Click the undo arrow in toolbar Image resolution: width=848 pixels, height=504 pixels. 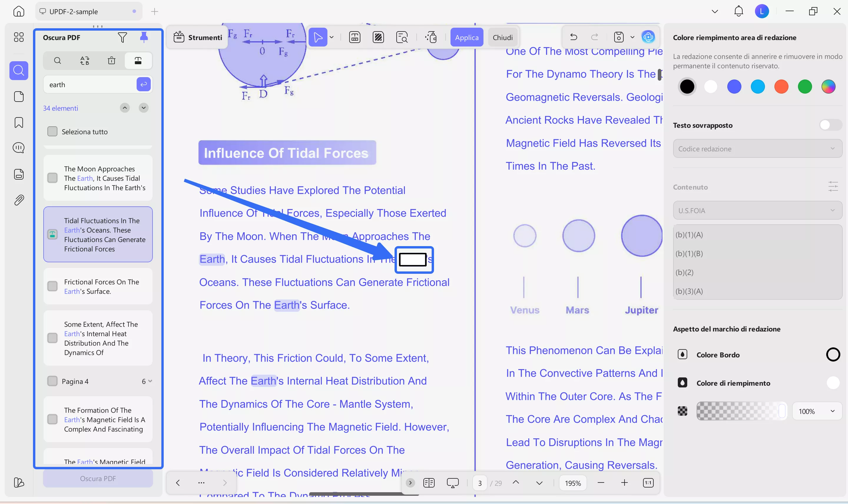pos(573,37)
